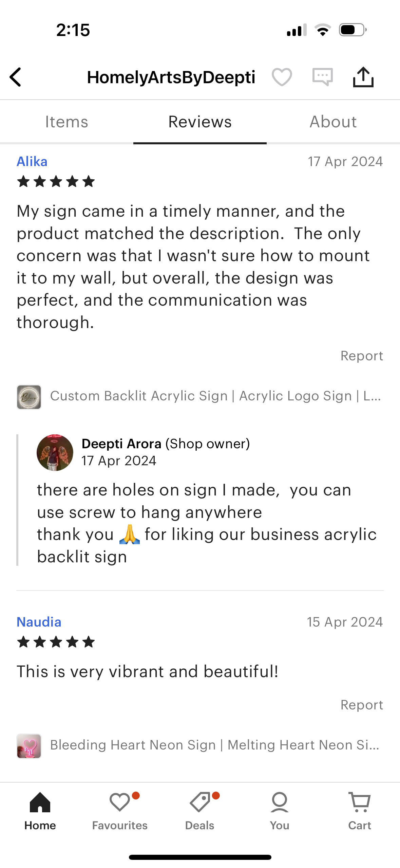
Task: Report Alika's review
Action: 362,356
